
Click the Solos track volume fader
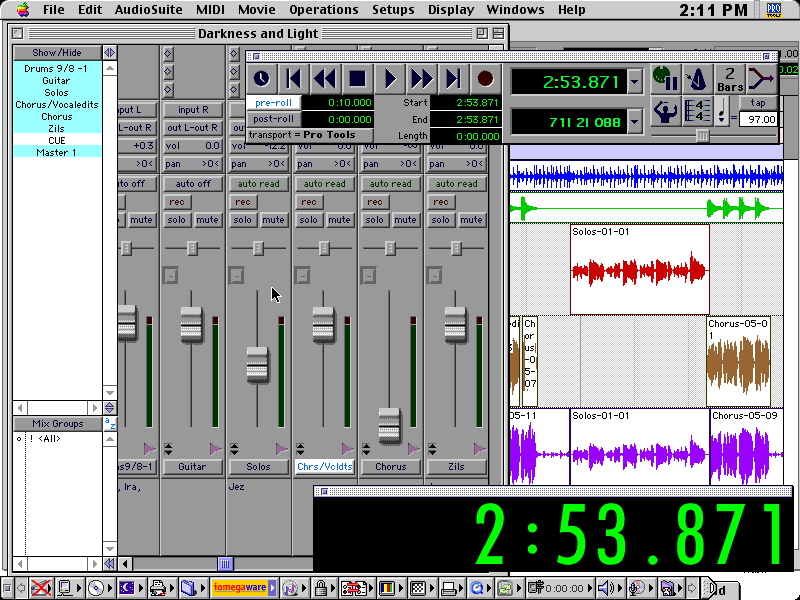click(x=258, y=364)
